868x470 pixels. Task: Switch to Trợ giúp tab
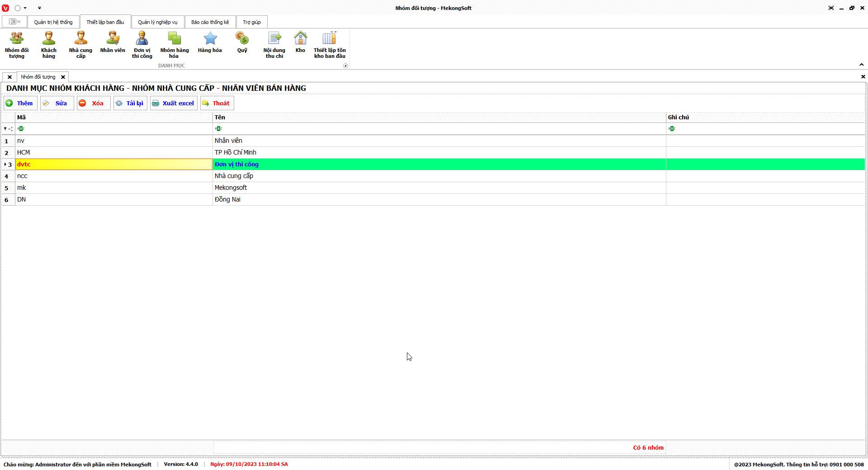[252, 22]
